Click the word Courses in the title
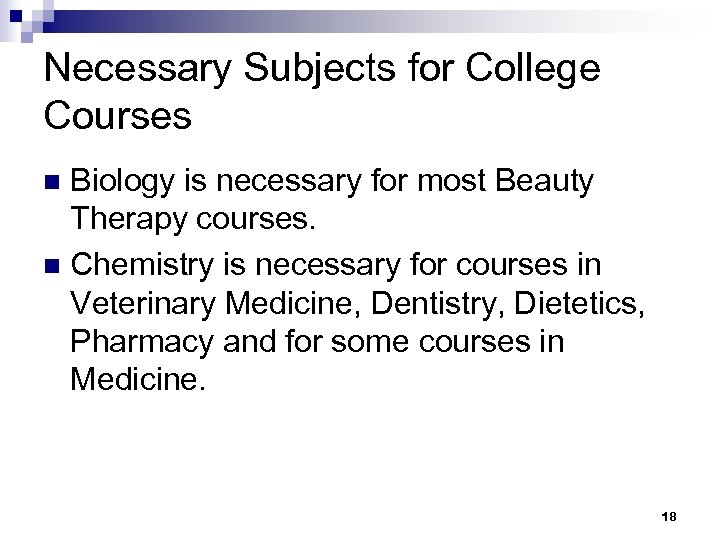The width and height of the screenshot is (720, 540). tap(118, 117)
